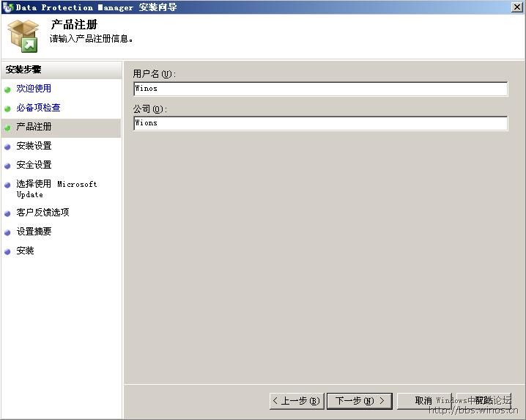The image size is (526, 420).
Task: Click blue bullet beside 设置摘要
Action: (x=8, y=232)
